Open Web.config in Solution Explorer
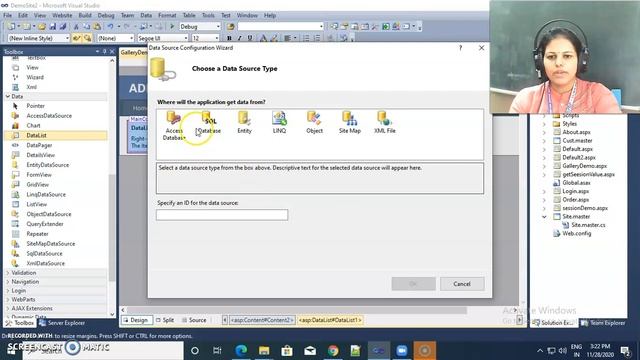 pos(576,233)
